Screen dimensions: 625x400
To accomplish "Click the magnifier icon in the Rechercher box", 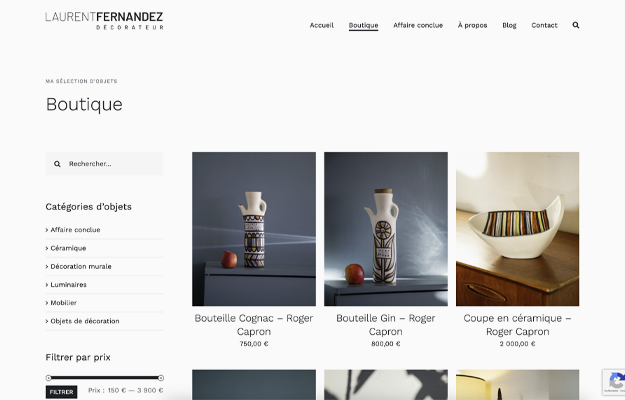I will [x=57, y=164].
